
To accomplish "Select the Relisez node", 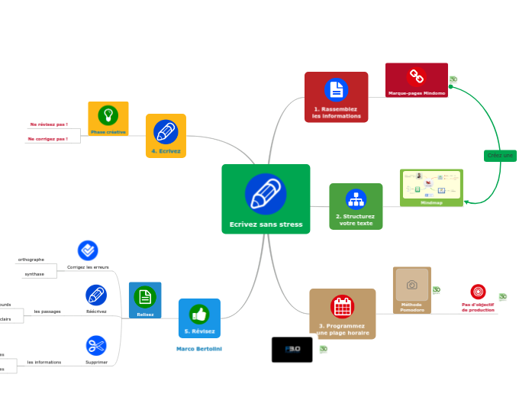I will click(x=145, y=300).
